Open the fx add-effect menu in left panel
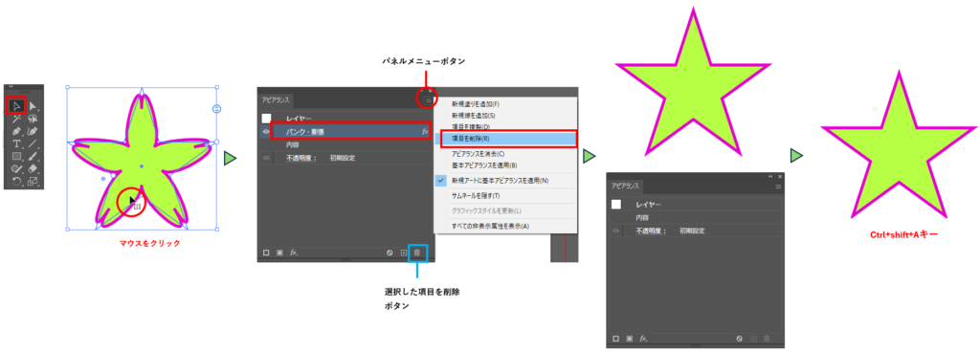 [294, 253]
